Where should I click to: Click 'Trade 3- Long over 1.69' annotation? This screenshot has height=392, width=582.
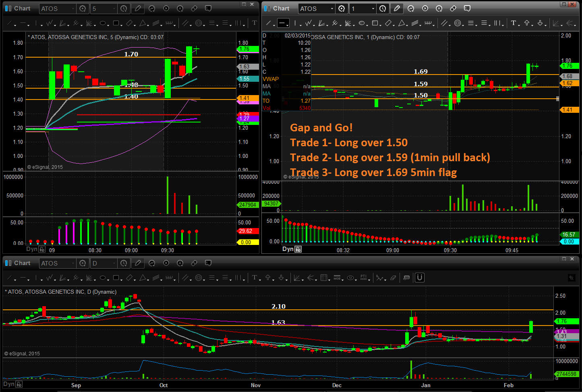coord(373,172)
